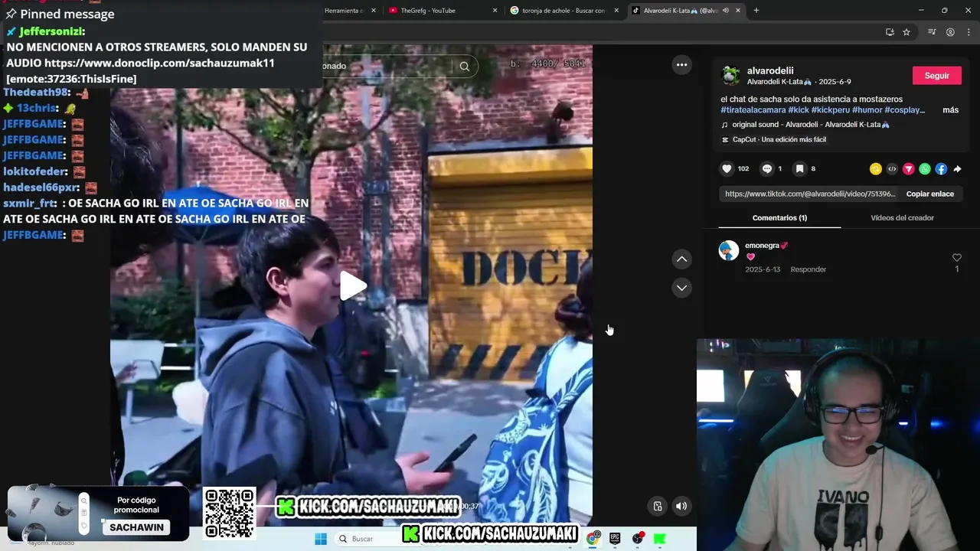Screen dimensions: 980x551
Task: Toggle auto-scroll icon beside volume
Action: coord(657,506)
